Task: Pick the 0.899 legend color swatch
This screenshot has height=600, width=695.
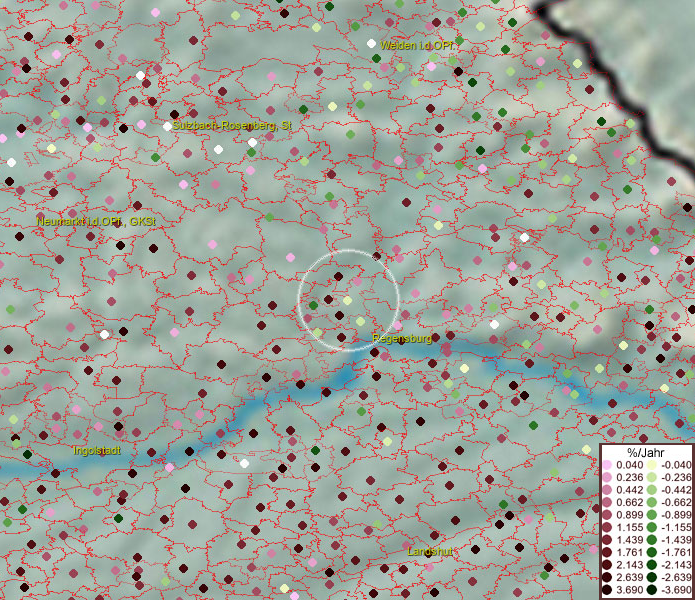Action: coord(607,515)
